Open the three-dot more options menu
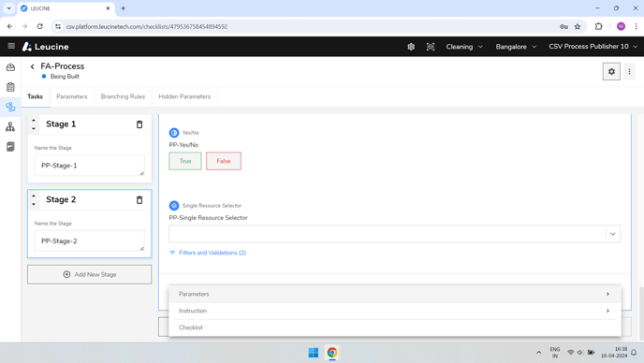The image size is (644, 363). coord(629,71)
